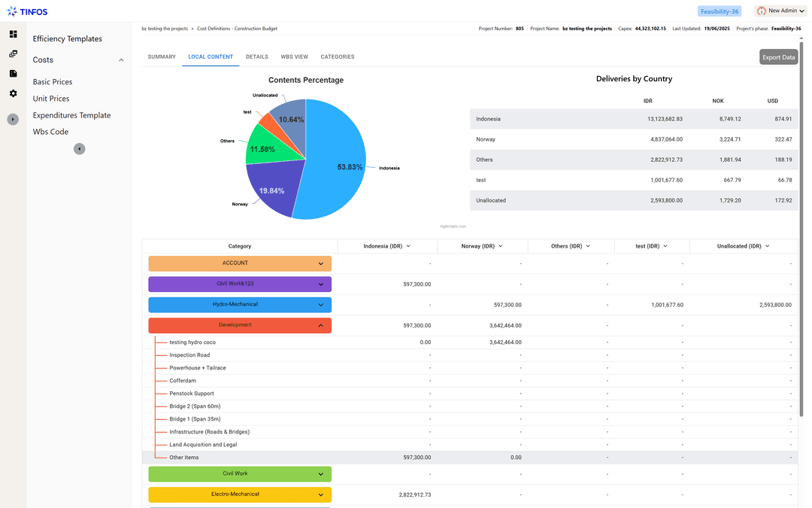The image size is (812, 508).
Task: Collapse the side menu with the left arrow
Action: tap(79, 149)
